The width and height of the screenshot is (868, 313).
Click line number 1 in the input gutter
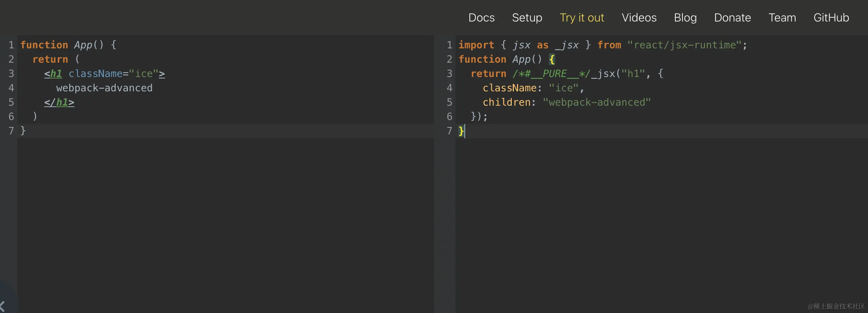(11, 45)
